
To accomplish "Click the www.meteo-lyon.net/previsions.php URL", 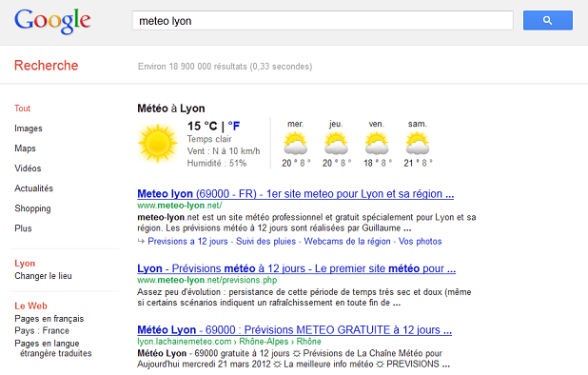I will pos(207,280).
